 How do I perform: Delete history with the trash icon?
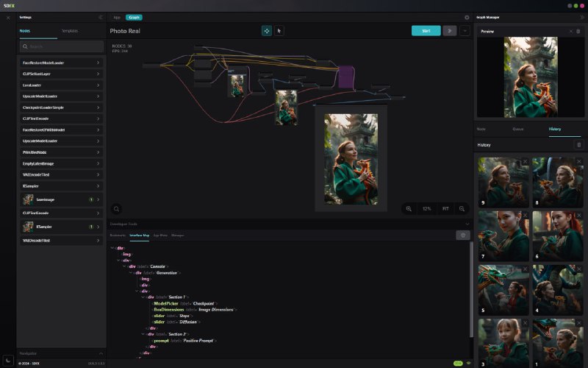click(578, 145)
